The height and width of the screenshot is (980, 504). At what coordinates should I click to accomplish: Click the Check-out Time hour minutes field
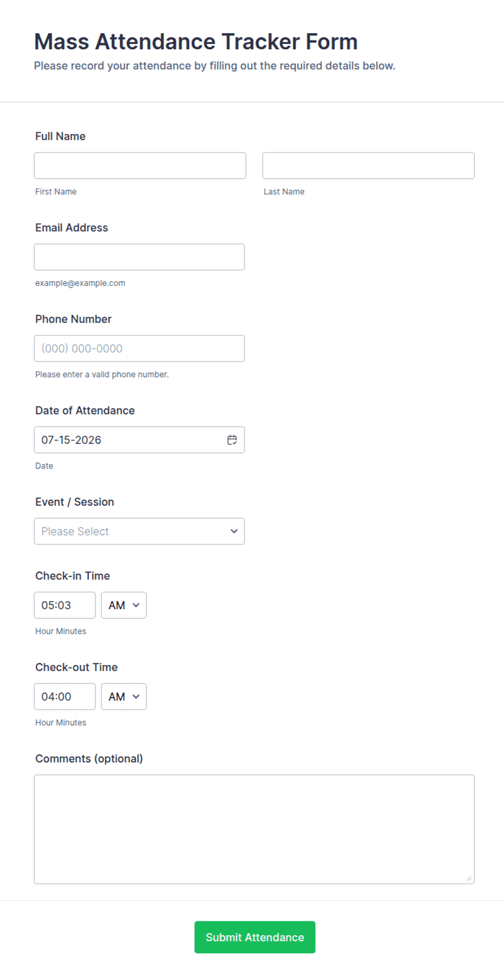click(64, 697)
